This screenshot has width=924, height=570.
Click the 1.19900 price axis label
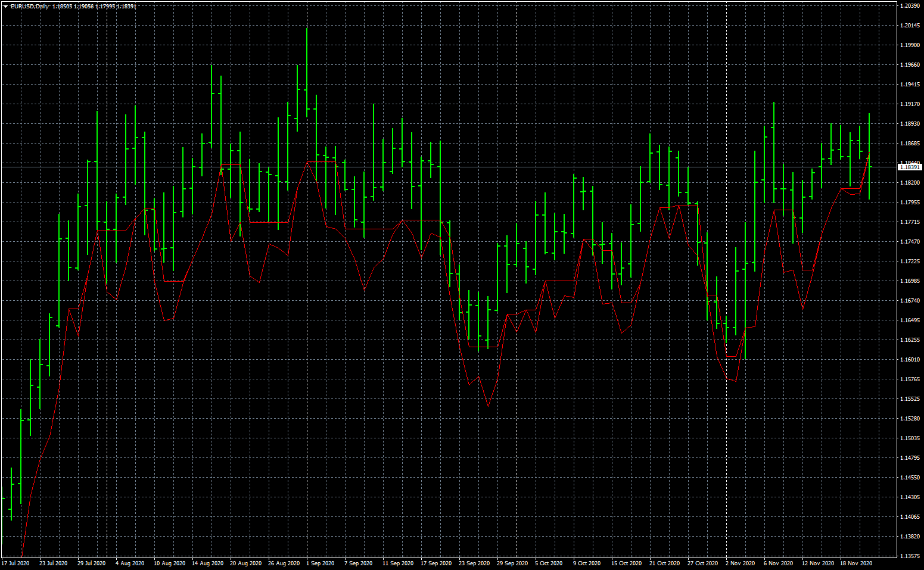(x=909, y=45)
